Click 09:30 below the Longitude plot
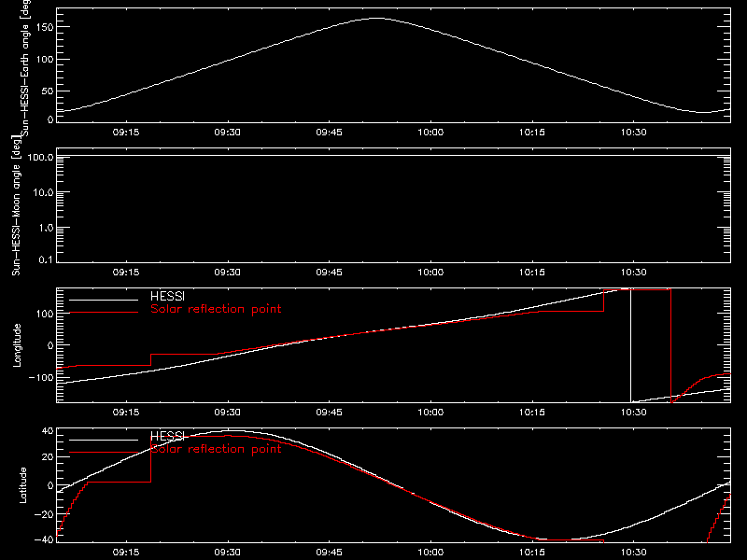The width and height of the screenshot is (747, 560). click(227, 413)
